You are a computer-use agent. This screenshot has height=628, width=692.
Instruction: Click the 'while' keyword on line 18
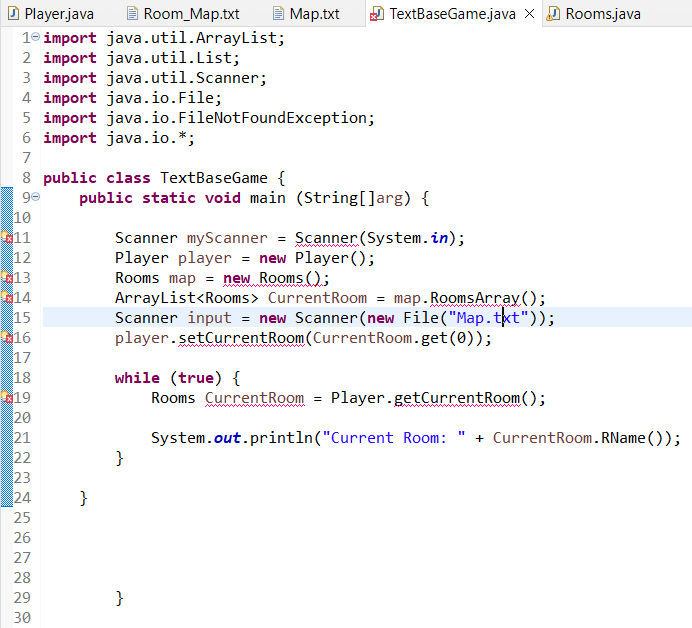click(137, 378)
